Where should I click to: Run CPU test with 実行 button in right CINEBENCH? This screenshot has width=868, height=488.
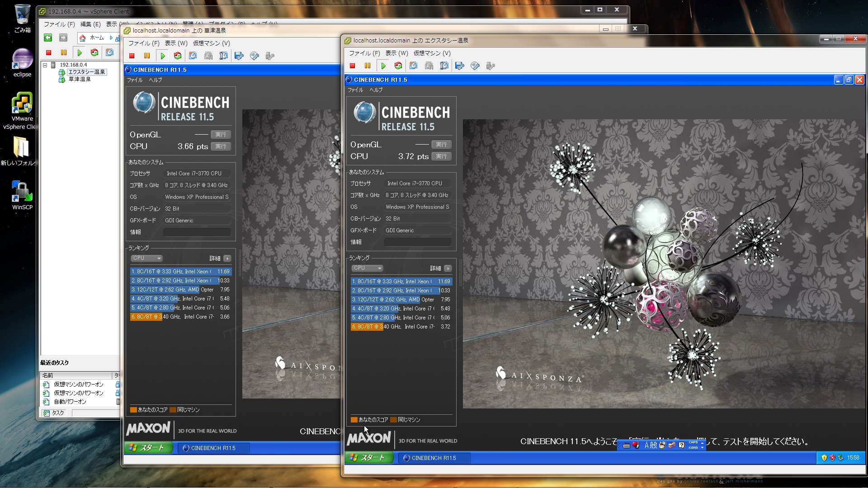(441, 156)
